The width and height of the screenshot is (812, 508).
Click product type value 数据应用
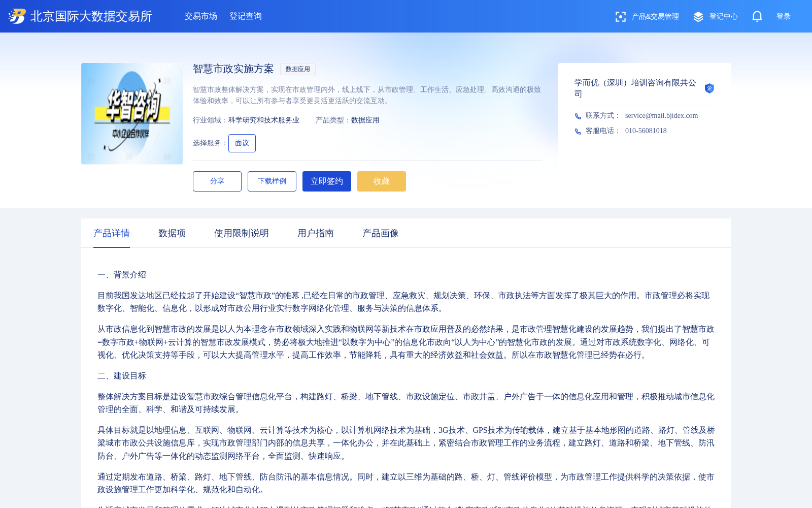point(365,120)
